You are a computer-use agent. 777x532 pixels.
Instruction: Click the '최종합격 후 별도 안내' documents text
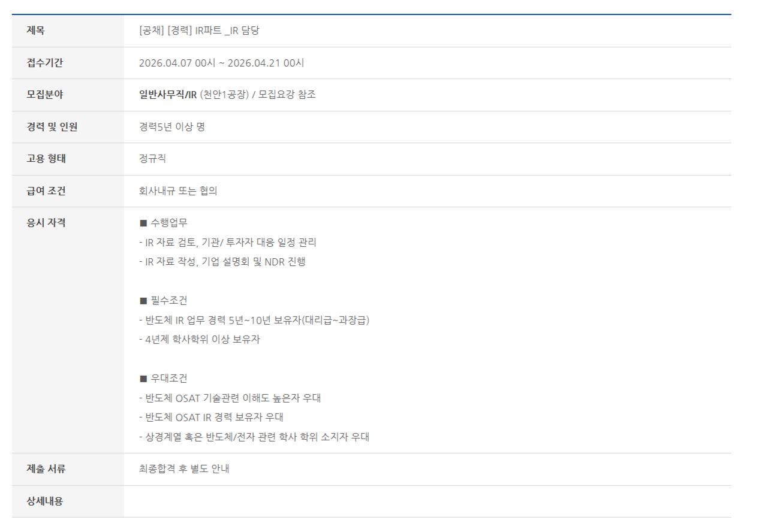pyautogui.click(x=184, y=469)
